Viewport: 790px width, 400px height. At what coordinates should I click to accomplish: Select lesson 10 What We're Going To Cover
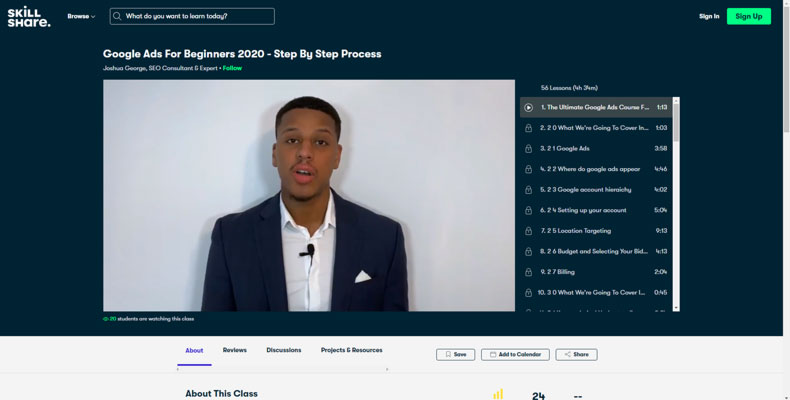pyautogui.click(x=596, y=293)
